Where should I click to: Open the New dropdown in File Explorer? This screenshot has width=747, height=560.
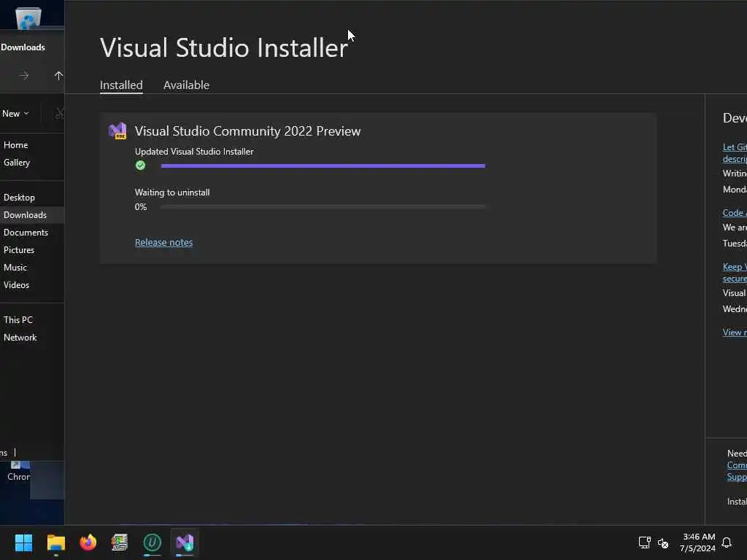(x=15, y=114)
